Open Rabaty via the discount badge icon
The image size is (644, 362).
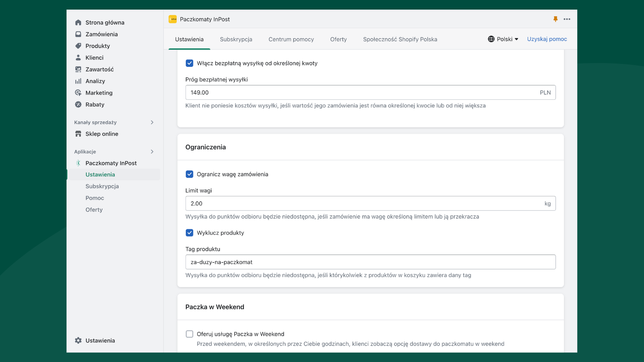point(78,105)
